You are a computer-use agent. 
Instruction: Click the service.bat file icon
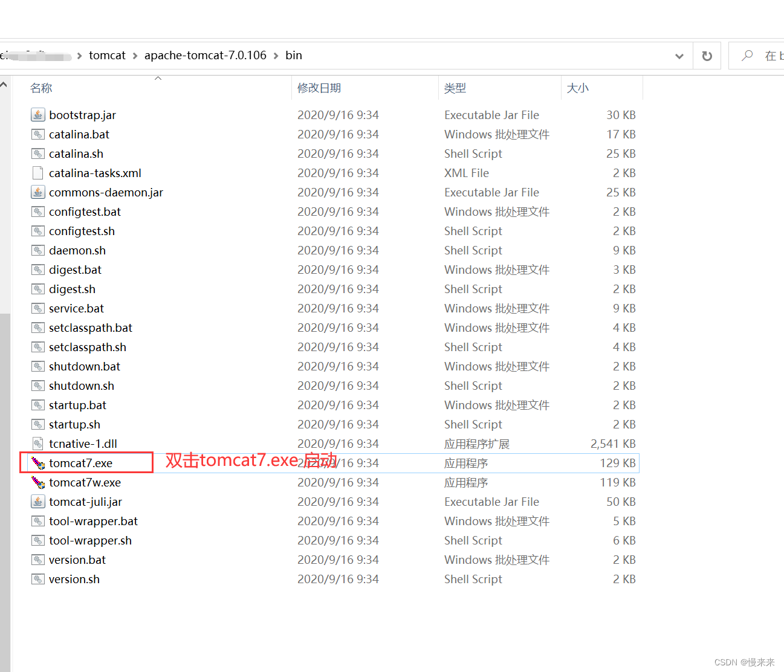pos(38,308)
